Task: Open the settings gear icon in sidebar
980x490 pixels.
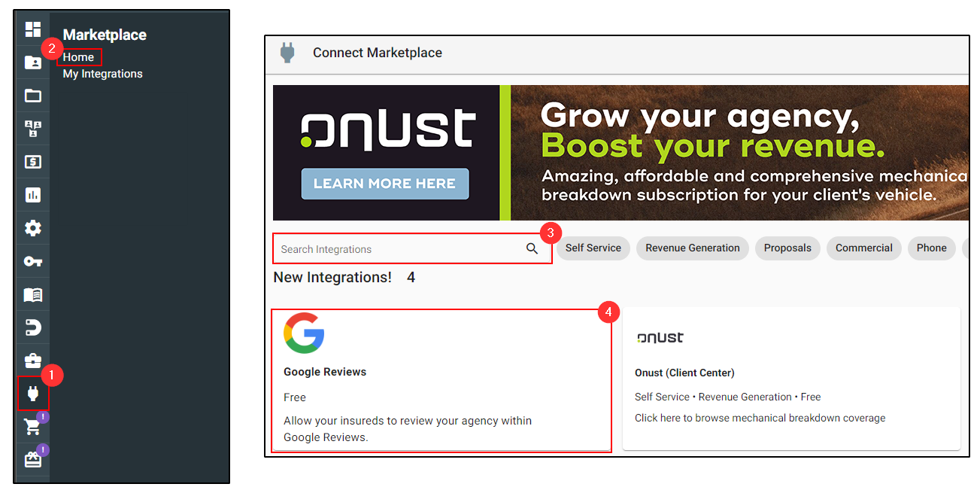Action: point(33,228)
